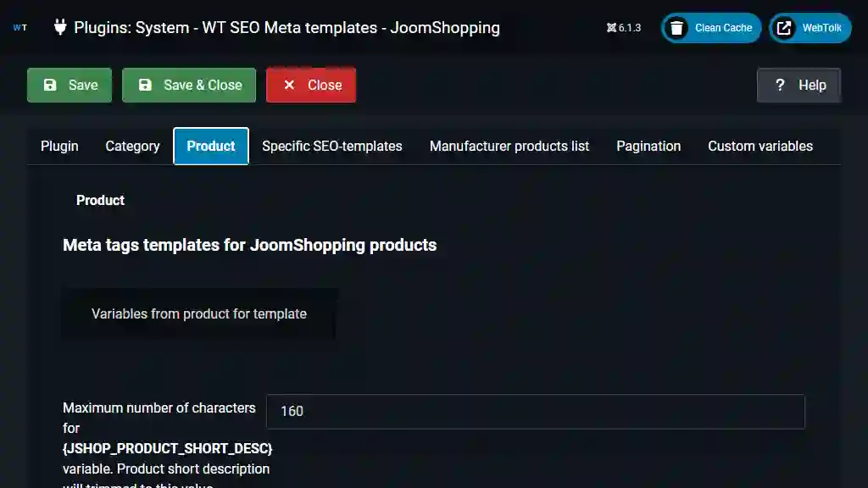Switch to the Plugin tab
Image resolution: width=868 pixels, height=488 pixels.
pos(59,146)
